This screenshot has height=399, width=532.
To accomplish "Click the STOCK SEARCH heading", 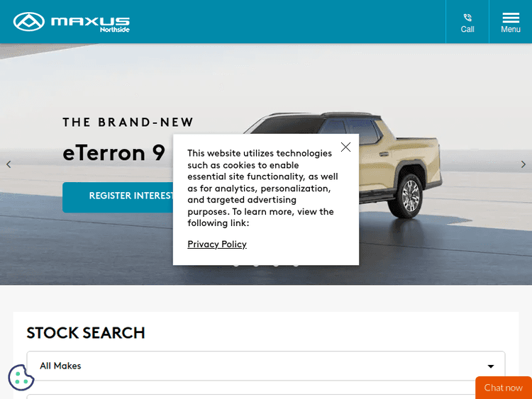I will coord(86,333).
